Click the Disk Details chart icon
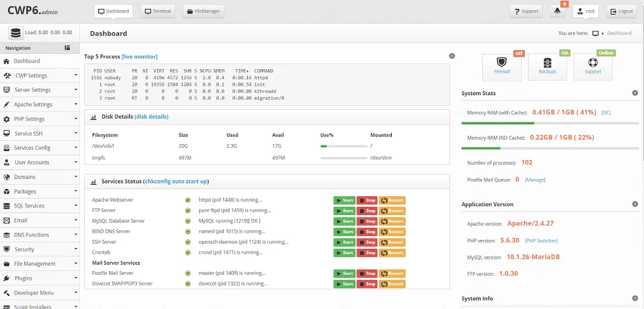Viewport: 644px width, 309px height. pos(93,117)
